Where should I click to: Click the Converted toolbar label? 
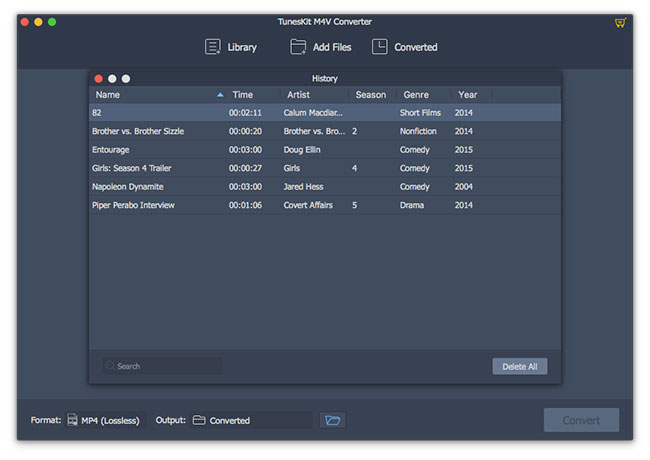pyautogui.click(x=416, y=47)
